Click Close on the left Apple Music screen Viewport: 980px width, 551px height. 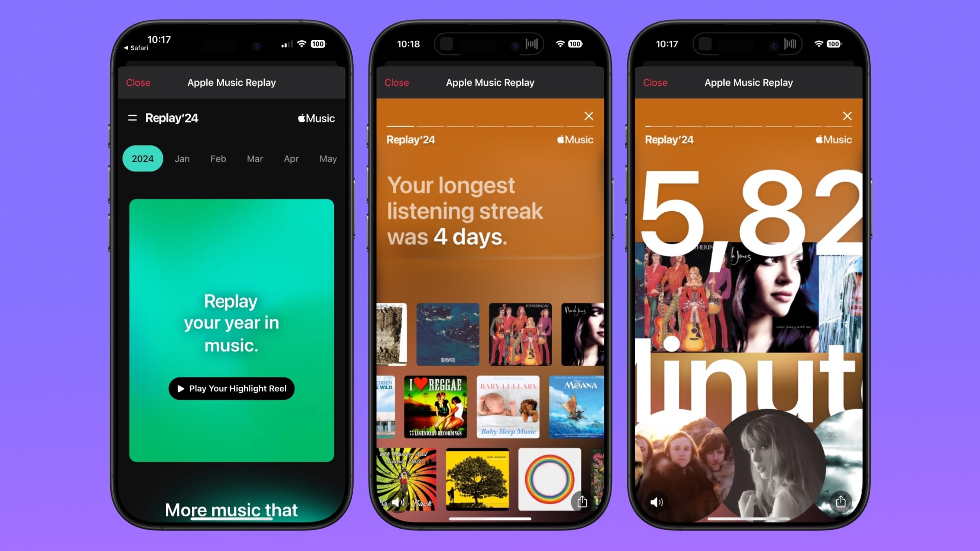coord(138,82)
